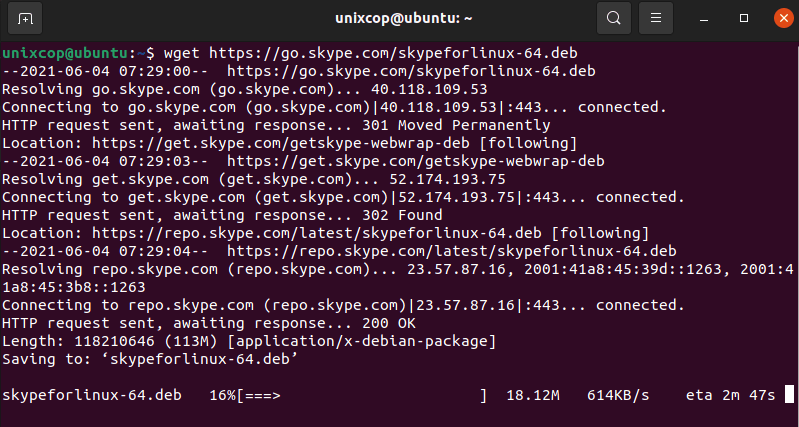Screen dimensions: 799x427
Task: Click the IP address 40.118.109.53 after Resolving
Action: pyautogui.click(x=429, y=89)
